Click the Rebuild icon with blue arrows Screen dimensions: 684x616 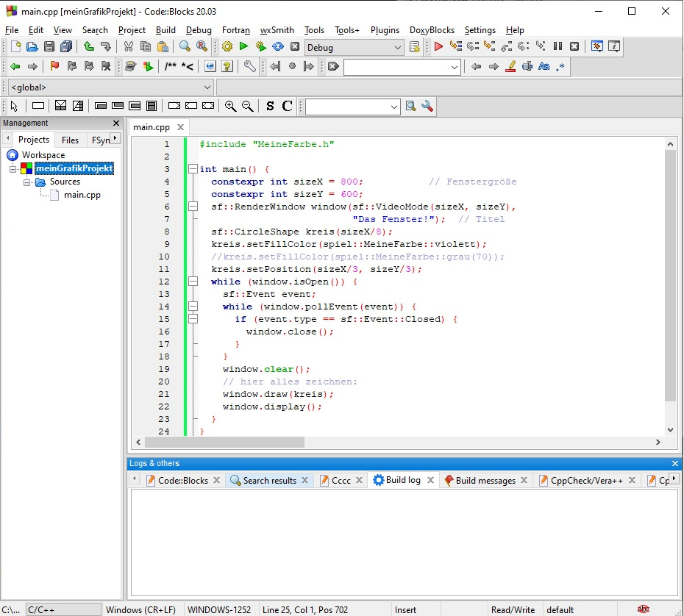(277, 47)
